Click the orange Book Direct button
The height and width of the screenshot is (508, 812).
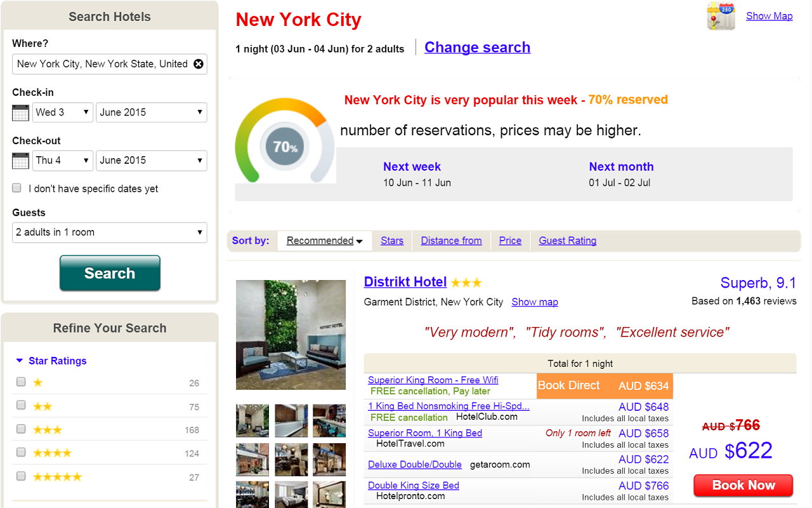[605, 385]
